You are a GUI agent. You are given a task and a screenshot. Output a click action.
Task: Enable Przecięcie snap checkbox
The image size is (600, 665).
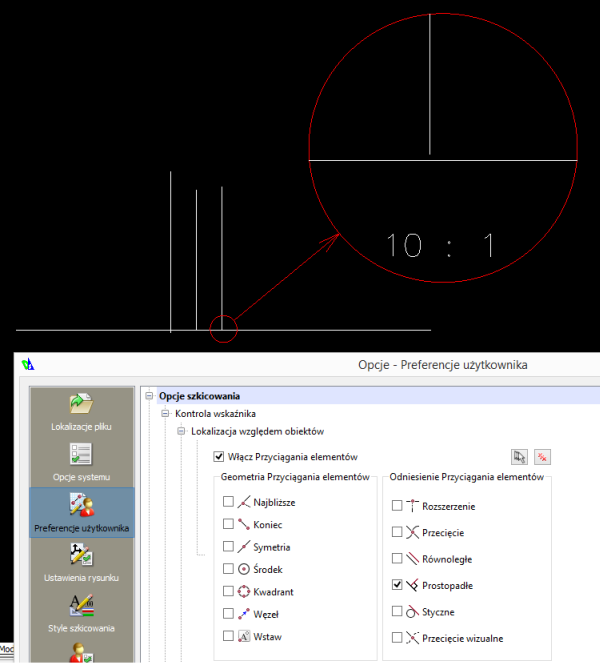397,532
